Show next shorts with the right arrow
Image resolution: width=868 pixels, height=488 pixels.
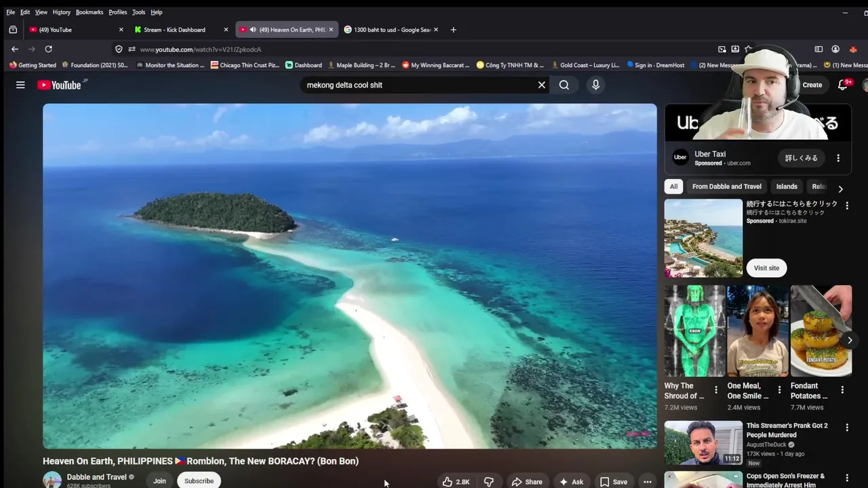(x=849, y=340)
